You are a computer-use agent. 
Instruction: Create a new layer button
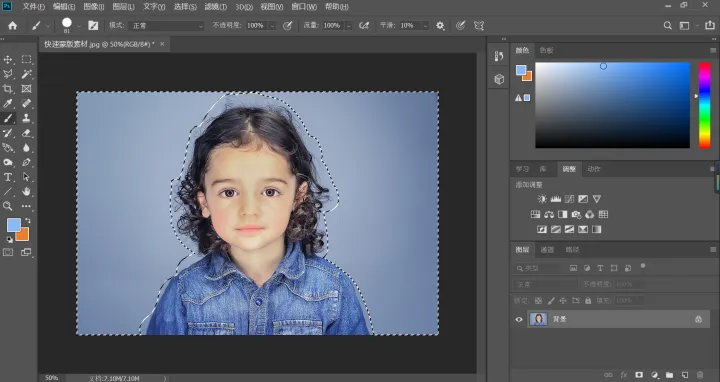(684, 375)
